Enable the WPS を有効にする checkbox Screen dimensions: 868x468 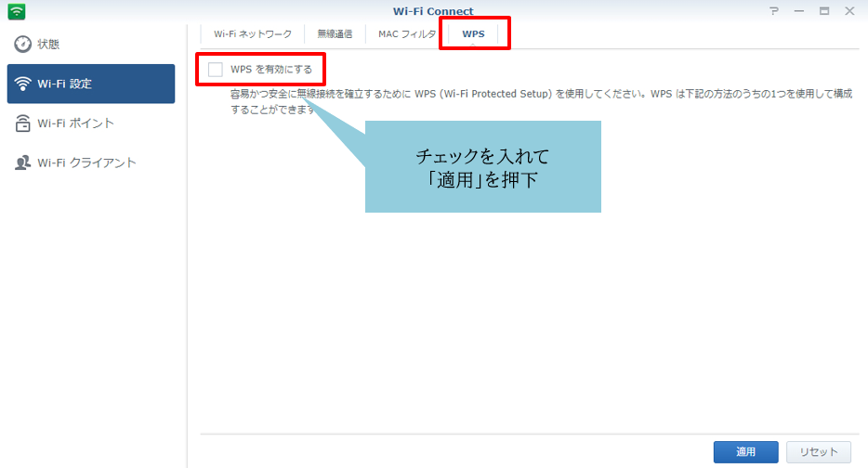pos(216,70)
